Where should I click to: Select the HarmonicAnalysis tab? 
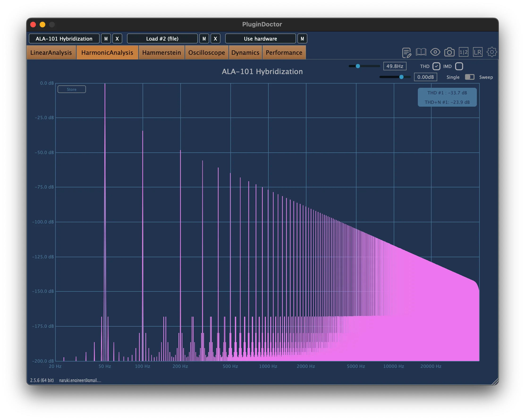pyautogui.click(x=107, y=53)
